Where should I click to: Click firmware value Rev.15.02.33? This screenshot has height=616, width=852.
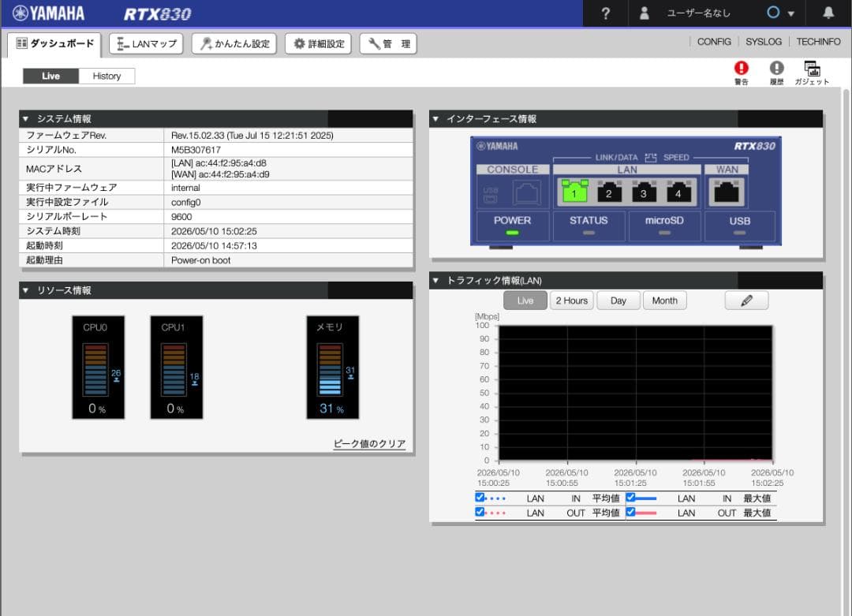point(252,135)
